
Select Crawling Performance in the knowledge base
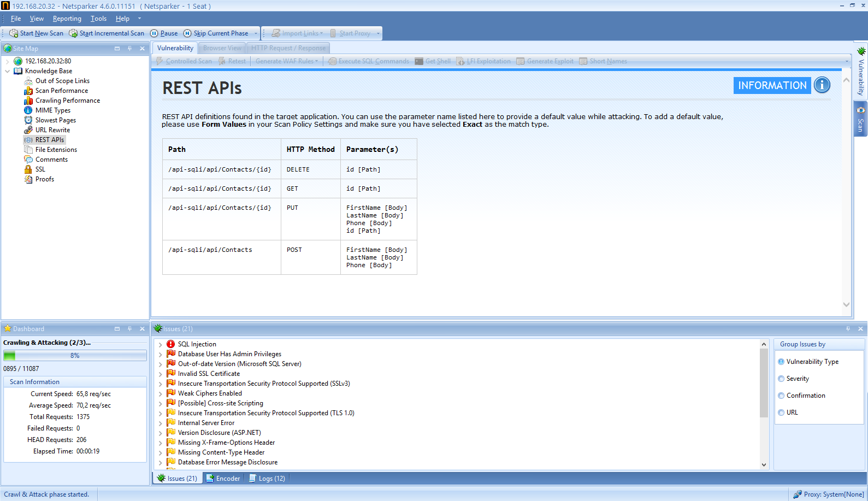tap(68, 101)
